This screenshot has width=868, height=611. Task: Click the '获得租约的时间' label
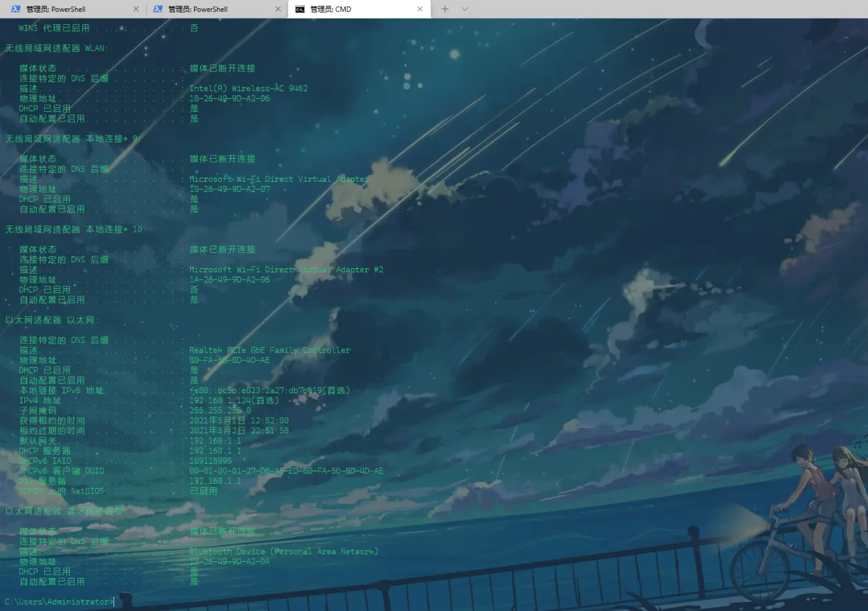[x=52, y=421]
